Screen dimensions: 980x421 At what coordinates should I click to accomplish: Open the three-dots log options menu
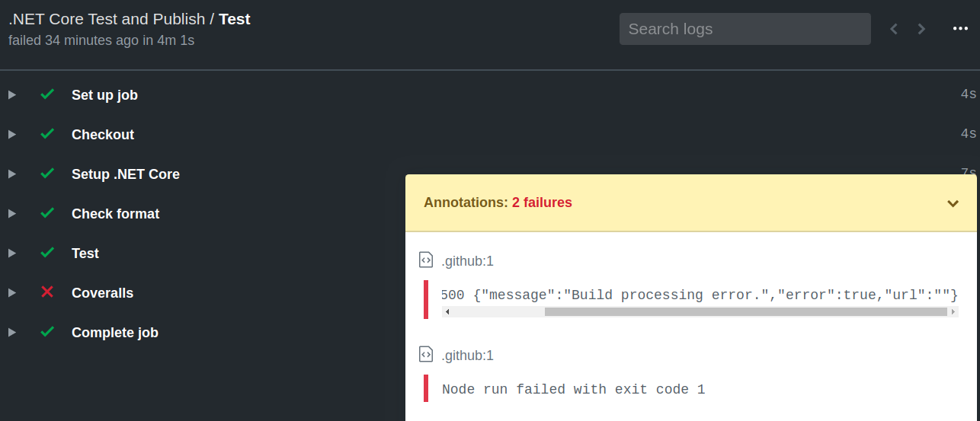(960, 29)
